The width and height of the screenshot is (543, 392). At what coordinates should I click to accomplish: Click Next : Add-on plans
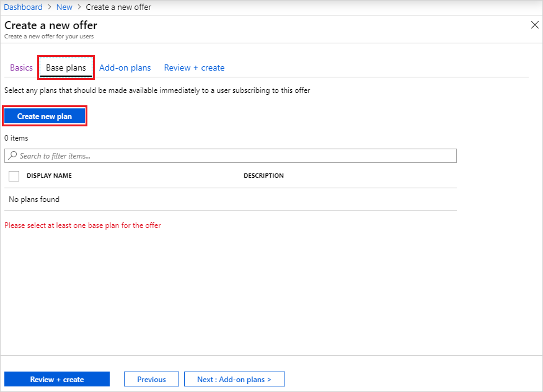coord(234,378)
